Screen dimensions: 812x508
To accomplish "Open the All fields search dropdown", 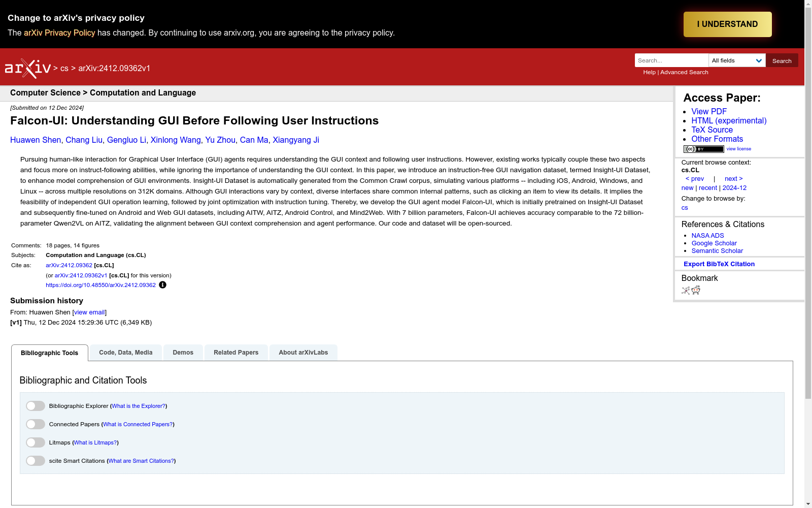I will pos(737,60).
